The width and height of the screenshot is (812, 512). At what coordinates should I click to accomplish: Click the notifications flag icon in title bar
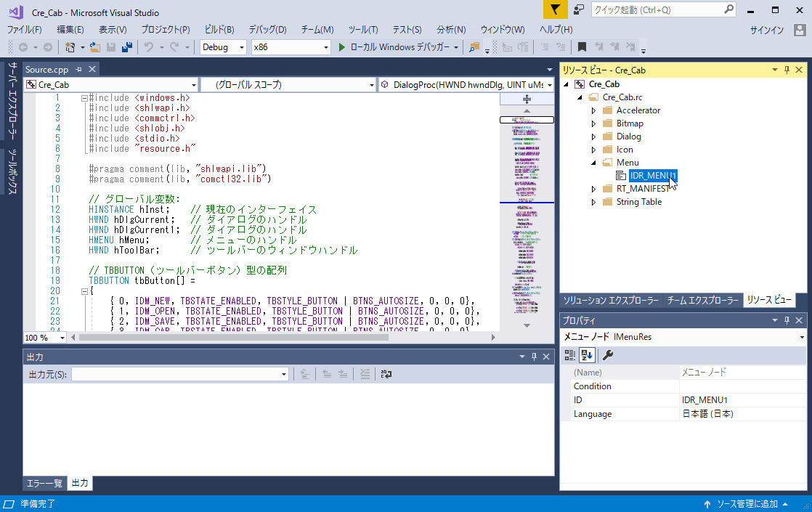555,9
